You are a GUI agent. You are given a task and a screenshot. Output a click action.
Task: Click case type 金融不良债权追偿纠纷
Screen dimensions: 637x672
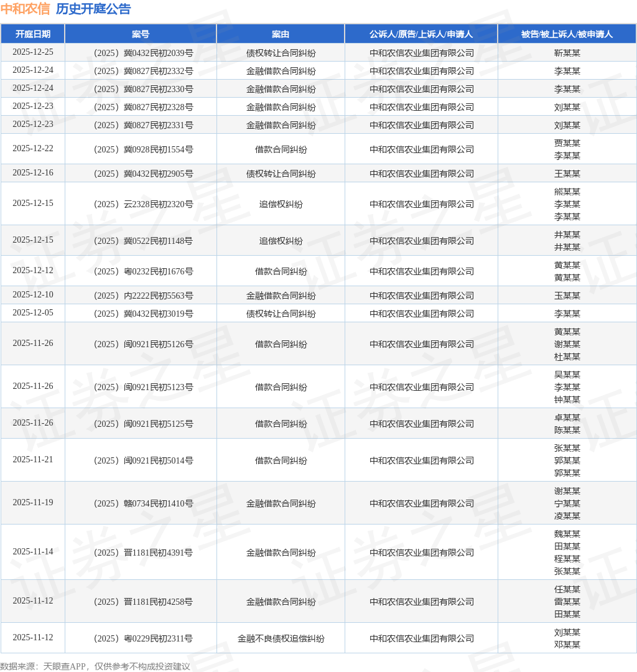pyautogui.click(x=281, y=638)
